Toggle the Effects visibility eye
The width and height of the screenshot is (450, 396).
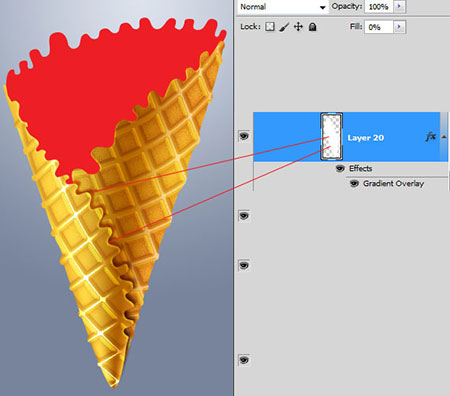[x=340, y=168]
